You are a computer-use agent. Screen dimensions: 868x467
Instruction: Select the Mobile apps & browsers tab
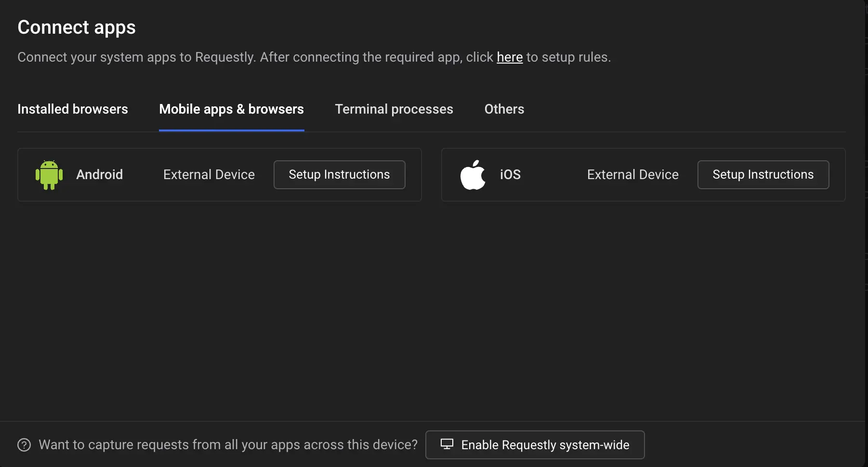tap(231, 109)
